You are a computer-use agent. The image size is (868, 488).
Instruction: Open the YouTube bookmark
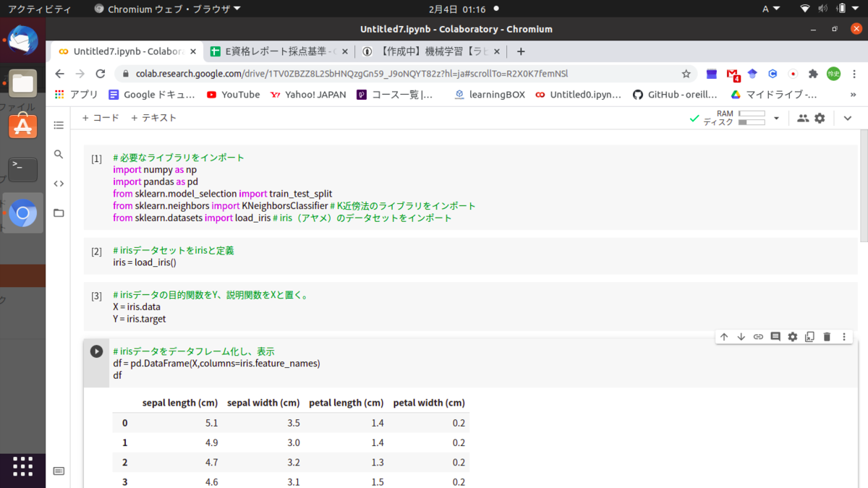pos(233,95)
